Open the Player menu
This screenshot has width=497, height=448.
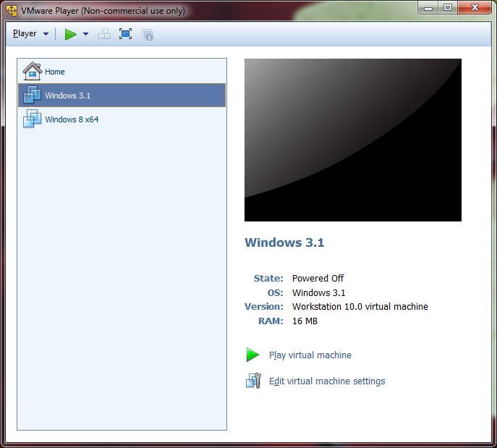pyautogui.click(x=25, y=34)
